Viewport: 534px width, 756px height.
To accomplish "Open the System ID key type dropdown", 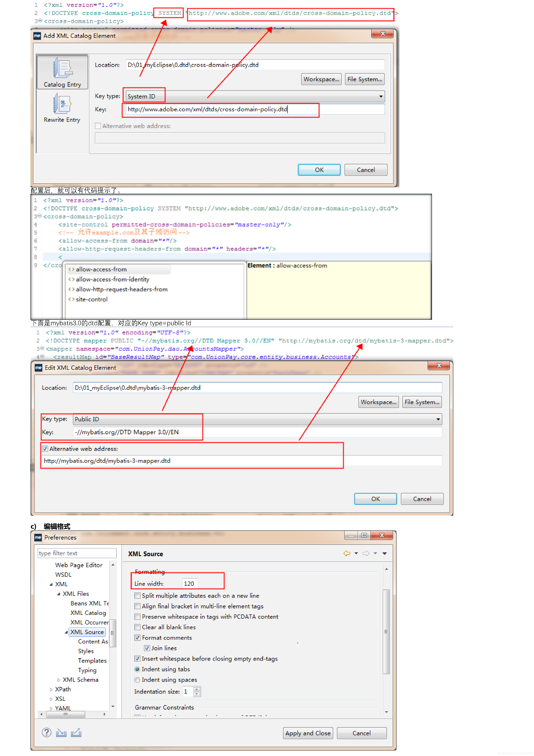I will point(381,96).
